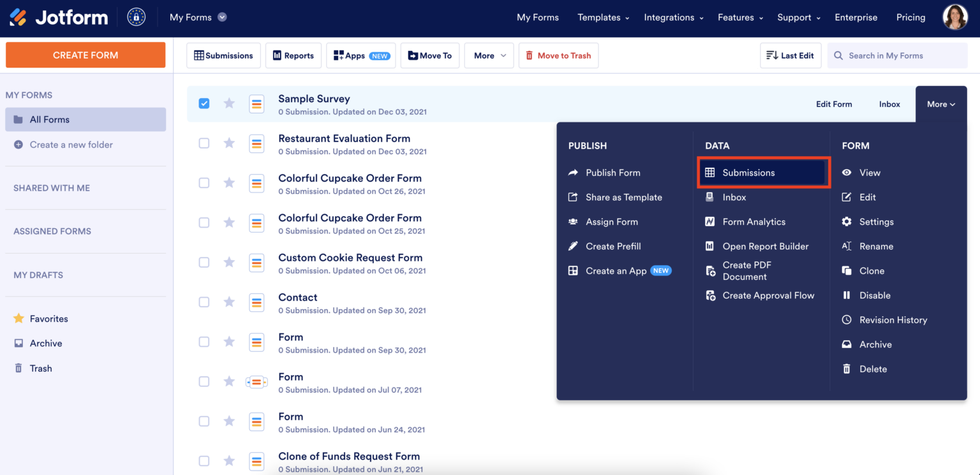Click the Search in My Forms field
This screenshot has height=475, width=980.
pyautogui.click(x=896, y=55)
